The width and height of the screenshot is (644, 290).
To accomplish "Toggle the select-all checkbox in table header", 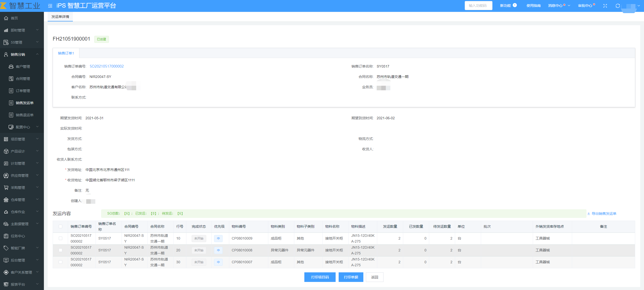I will [61, 226].
